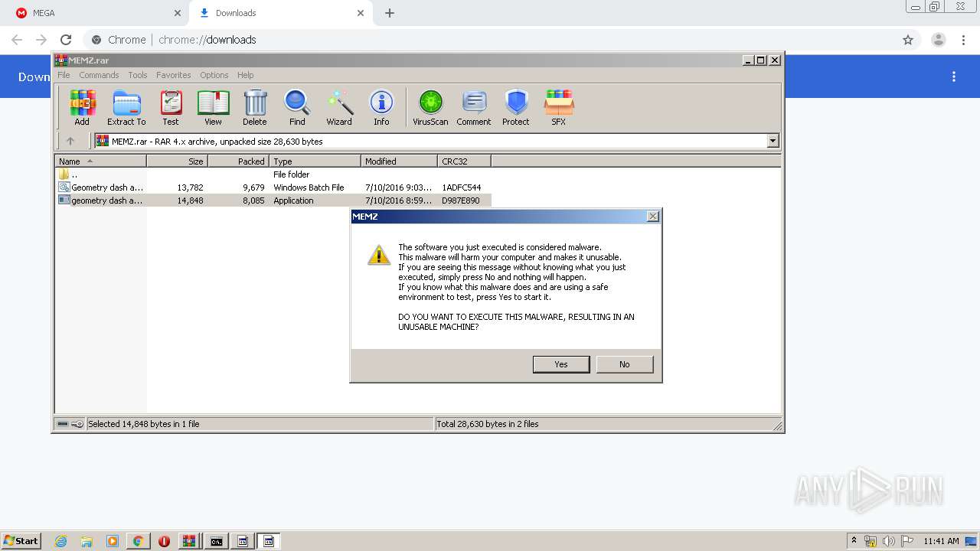Sort file list by Name column
980x551 pixels.
click(100, 161)
